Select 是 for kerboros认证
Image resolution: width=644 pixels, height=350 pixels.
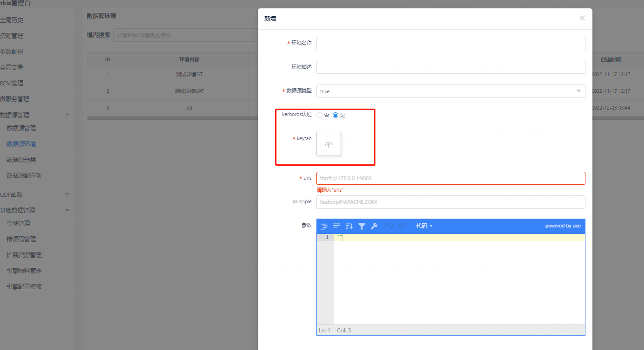click(x=335, y=115)
